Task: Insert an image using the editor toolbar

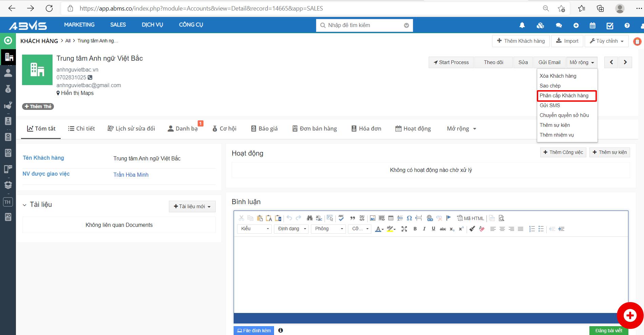Action: [372, 218]
